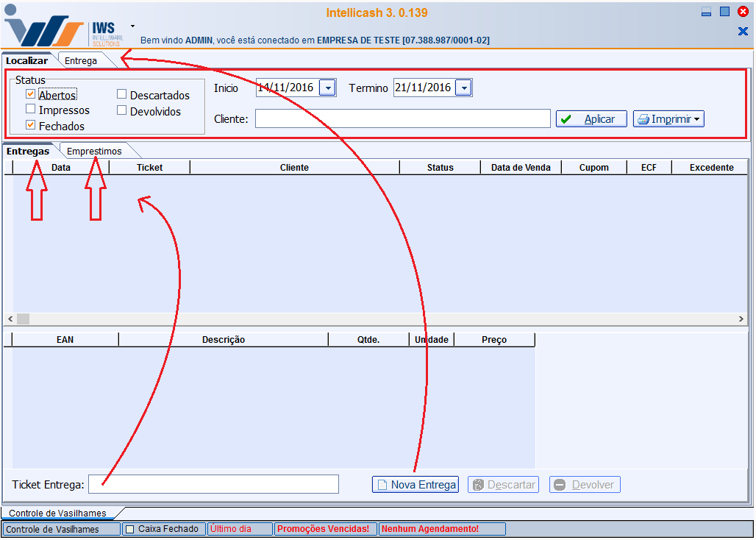756x540 pixels.
Task: Enable the Impressos status checkbox
Action: tap(31, 110)
